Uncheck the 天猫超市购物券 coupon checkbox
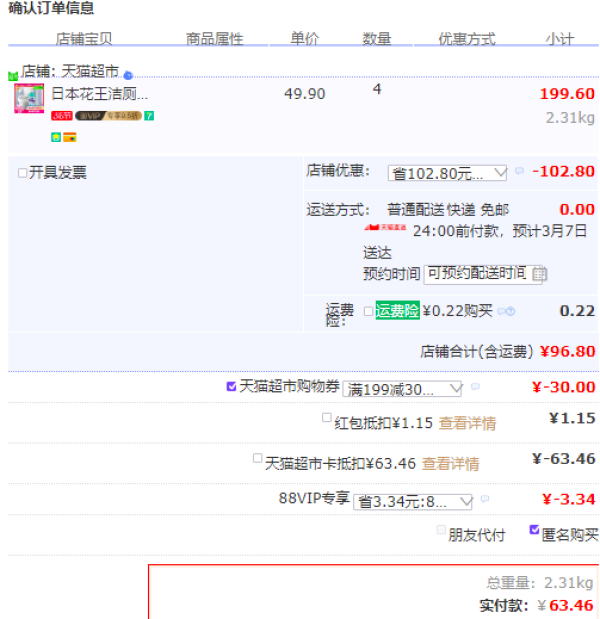This screenshot has width=600, height=619. point(231,386)
